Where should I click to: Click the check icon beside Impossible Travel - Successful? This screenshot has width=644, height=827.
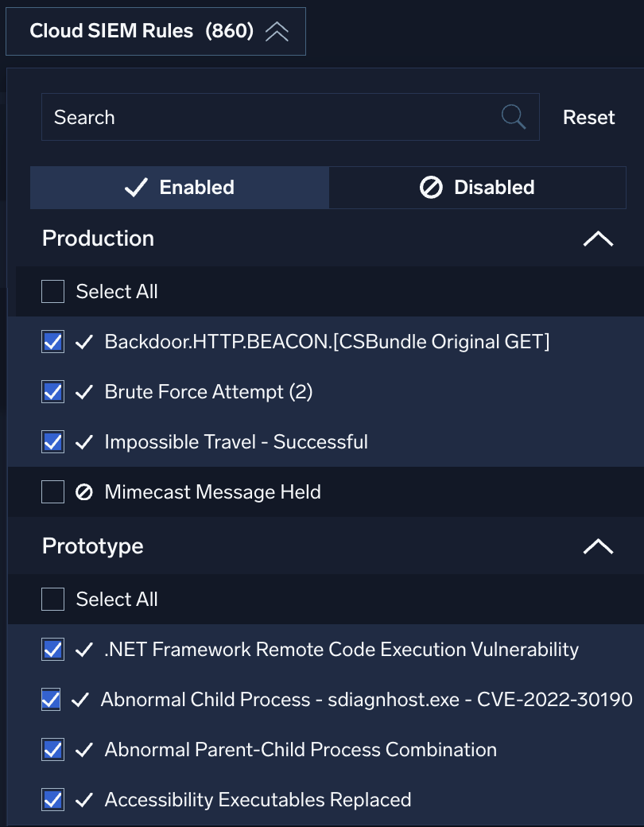pos(83,441)
